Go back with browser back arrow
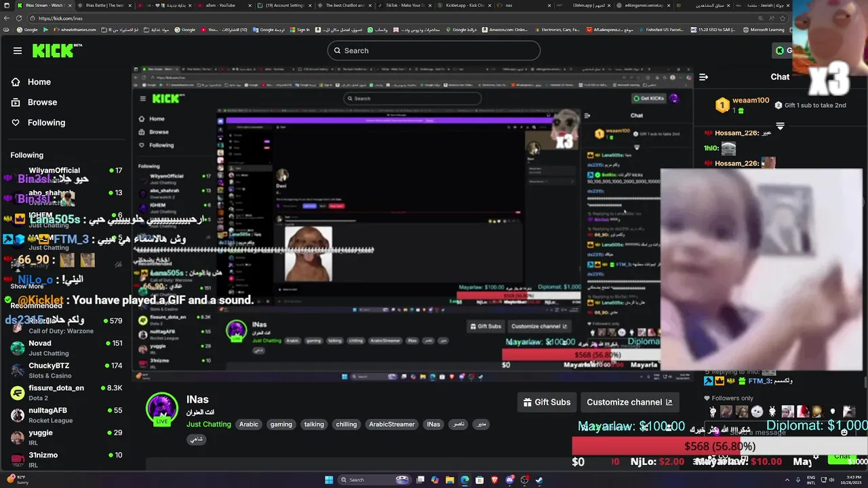Image resolution: width=868 pixels, height=488 pixels. click(x=5, y=18)
